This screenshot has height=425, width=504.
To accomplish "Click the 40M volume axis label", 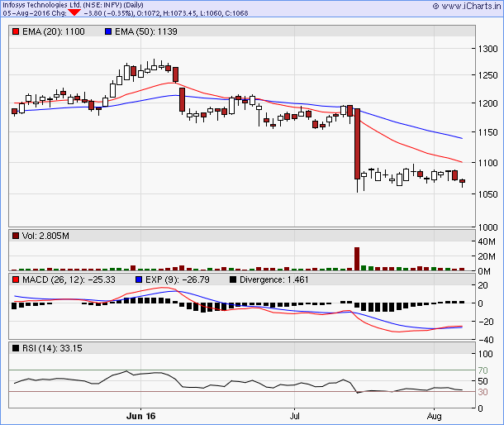I will point(487,241).
